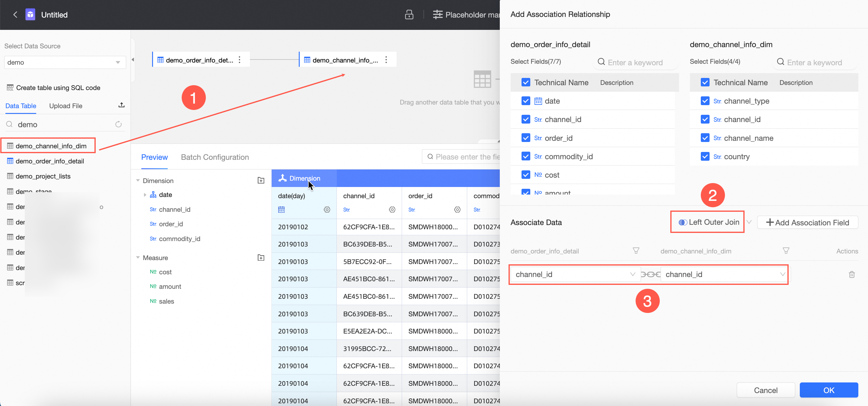Filter the demo_channel_info_dim association column
The height and width of the screenshot is (406, 868).
pos(786,251)
